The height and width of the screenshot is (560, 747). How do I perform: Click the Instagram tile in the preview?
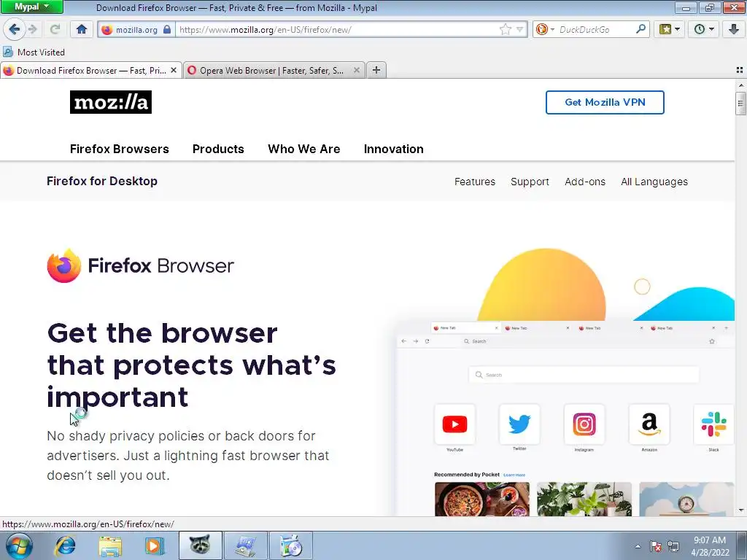(584, 424)
